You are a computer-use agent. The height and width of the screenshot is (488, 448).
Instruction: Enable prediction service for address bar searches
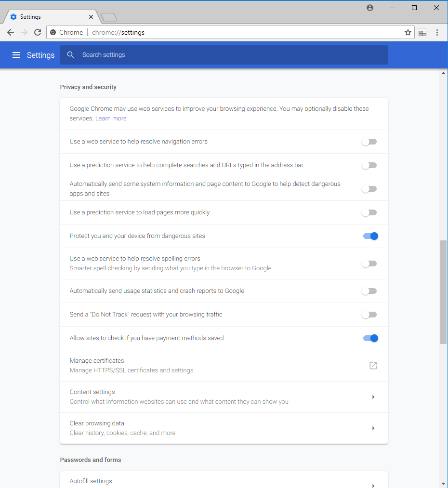(x=369, y=165)
